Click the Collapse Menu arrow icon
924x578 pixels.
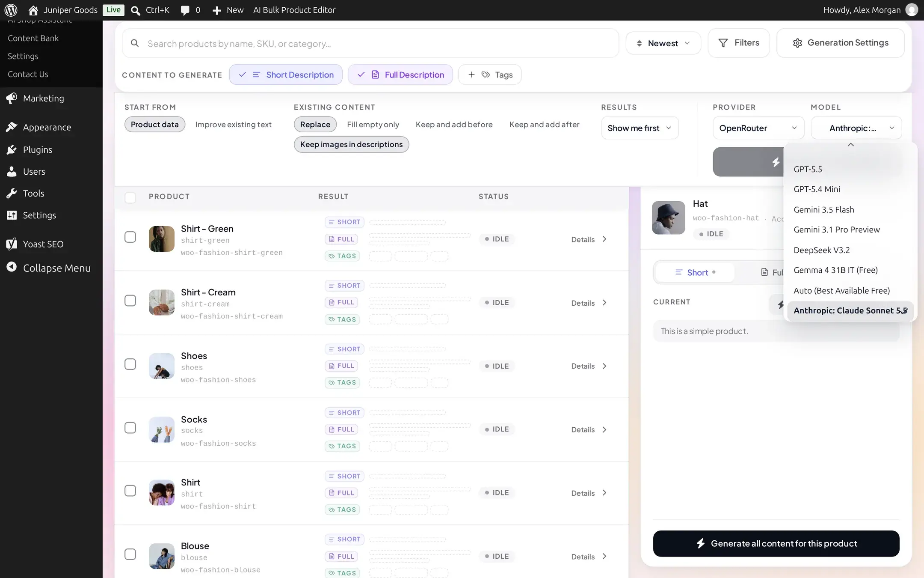point(12,268)
